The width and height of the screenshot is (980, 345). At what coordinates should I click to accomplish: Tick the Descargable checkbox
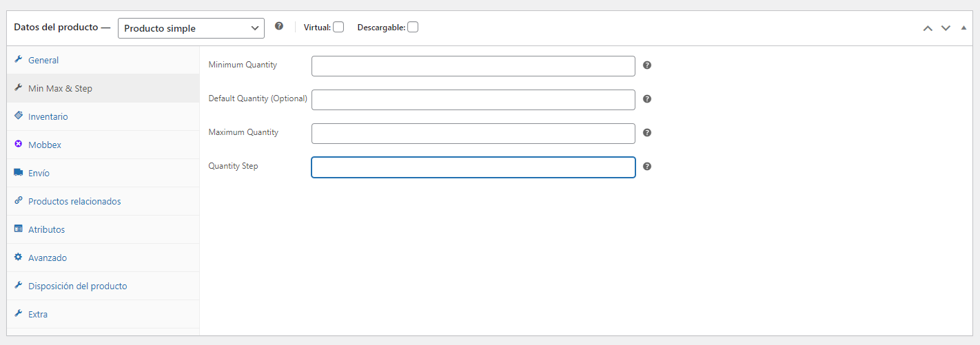click(413, 28)
